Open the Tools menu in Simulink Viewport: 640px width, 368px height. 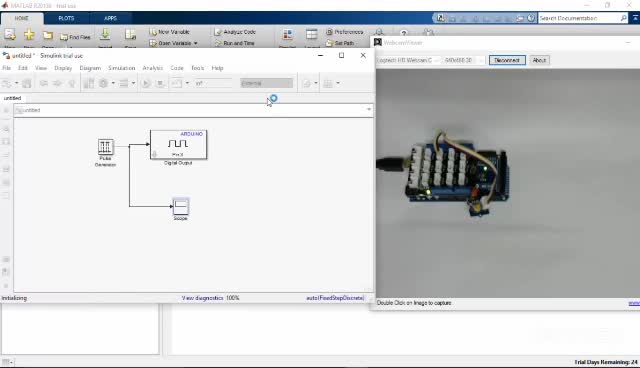(198, 68)
